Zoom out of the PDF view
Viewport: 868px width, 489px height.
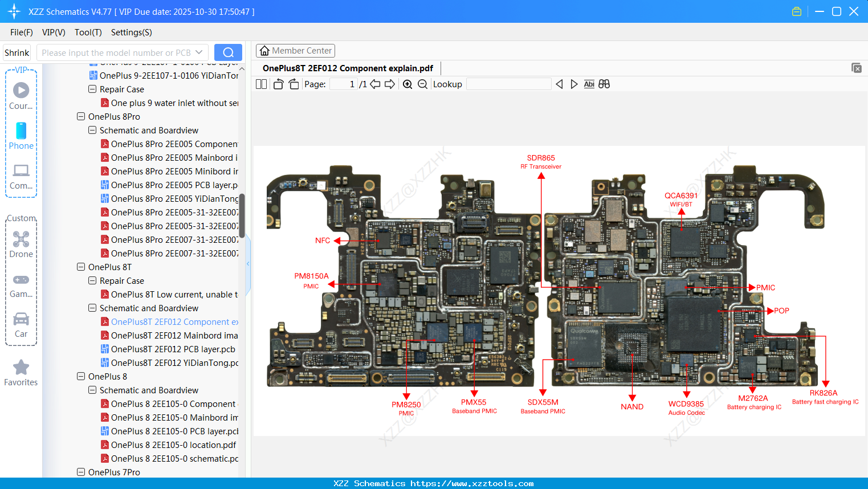(422, 84)
